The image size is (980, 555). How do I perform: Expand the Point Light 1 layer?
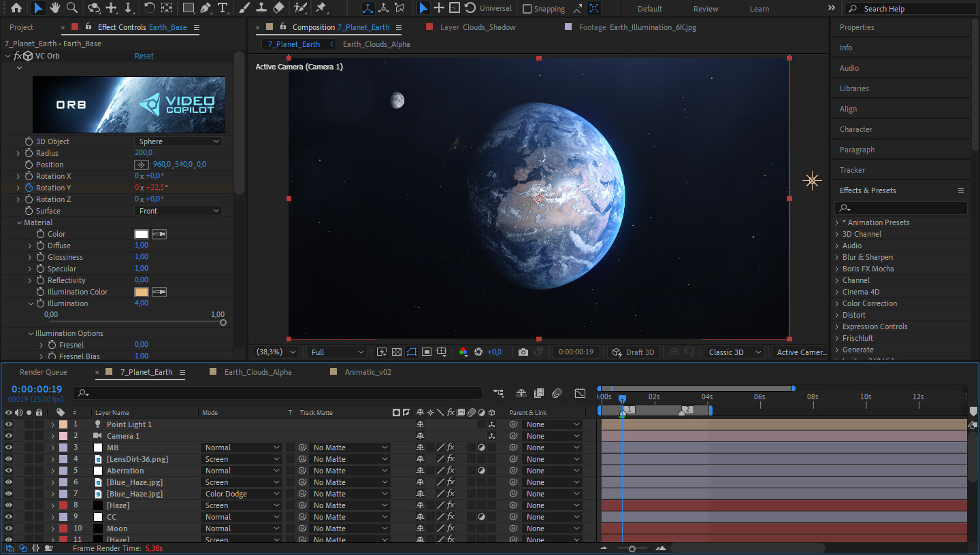[52, 424]
